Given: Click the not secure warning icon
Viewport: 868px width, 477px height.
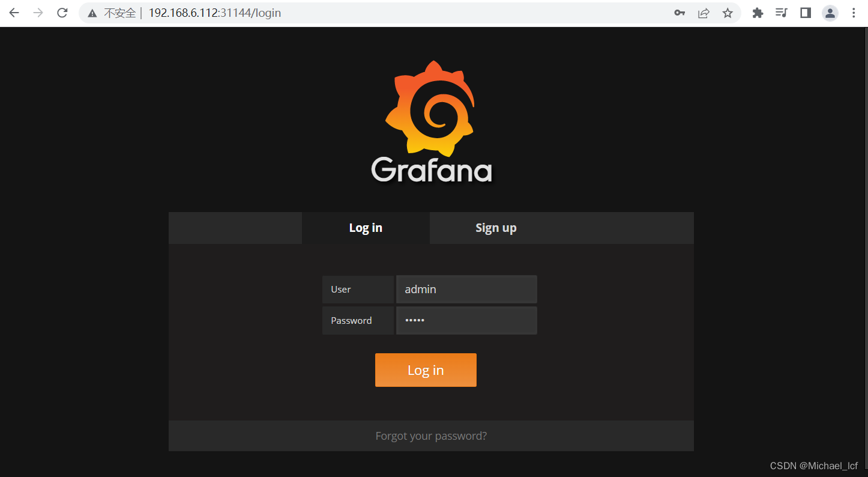Looking at the screenshot, I should 92,13.
